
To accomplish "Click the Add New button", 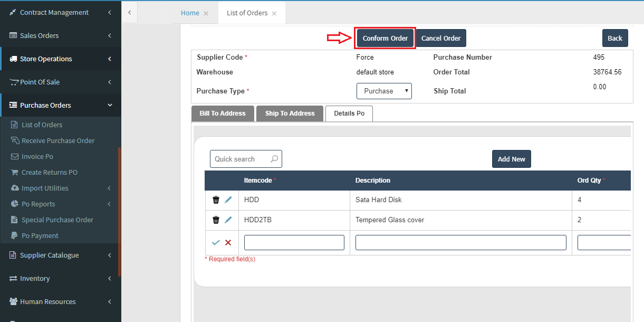I will click(511, 159).
